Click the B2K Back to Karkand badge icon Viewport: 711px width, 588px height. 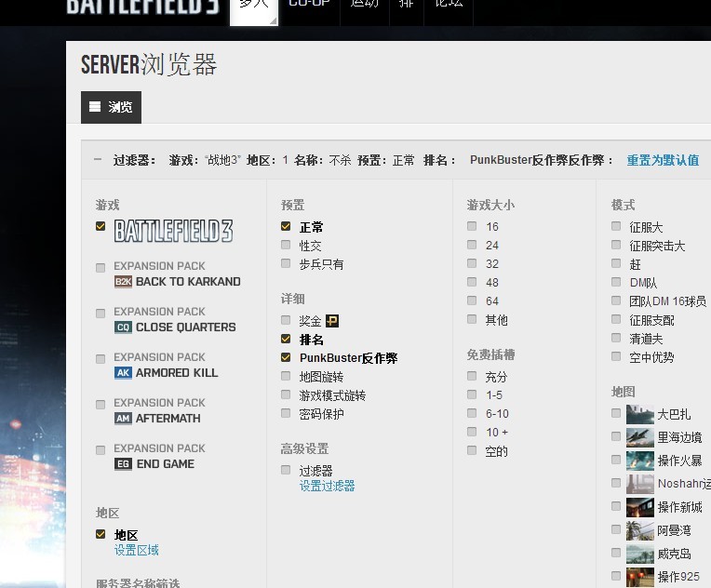click(123, 282)
